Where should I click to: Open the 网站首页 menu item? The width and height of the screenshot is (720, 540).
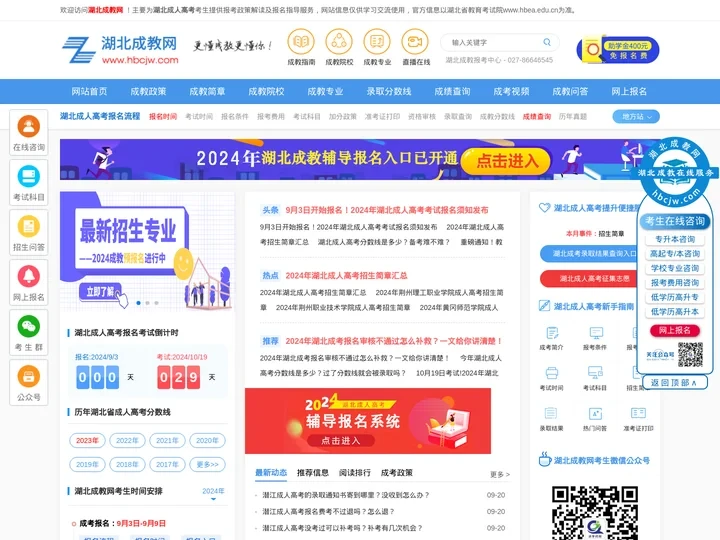point(89,91)
